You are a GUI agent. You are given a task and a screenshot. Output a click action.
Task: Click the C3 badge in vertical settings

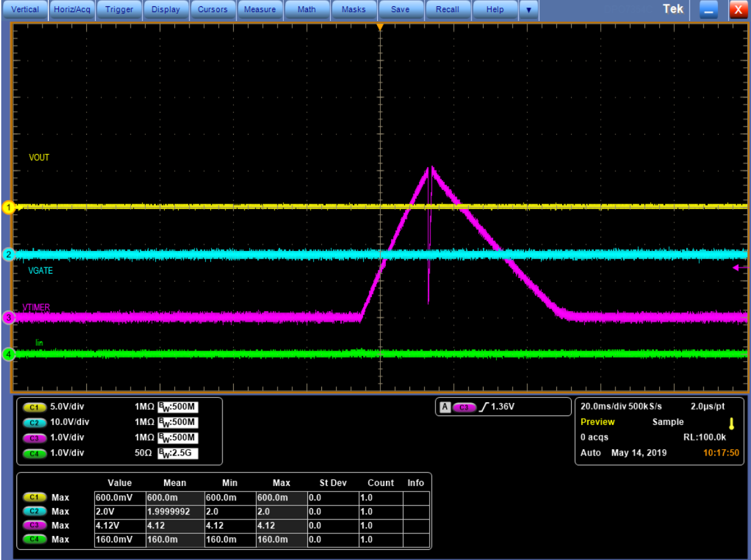[34, 438]
